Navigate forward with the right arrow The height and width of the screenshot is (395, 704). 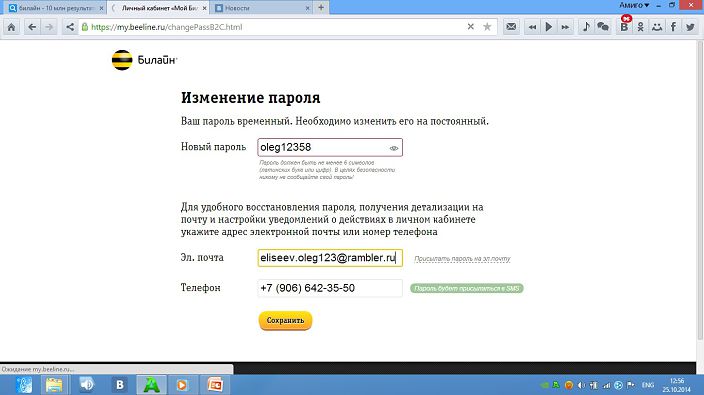49,27
